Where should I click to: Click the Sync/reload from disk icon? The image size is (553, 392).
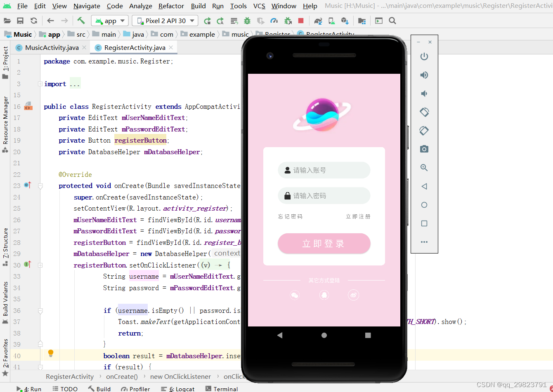tap(34, 21)
